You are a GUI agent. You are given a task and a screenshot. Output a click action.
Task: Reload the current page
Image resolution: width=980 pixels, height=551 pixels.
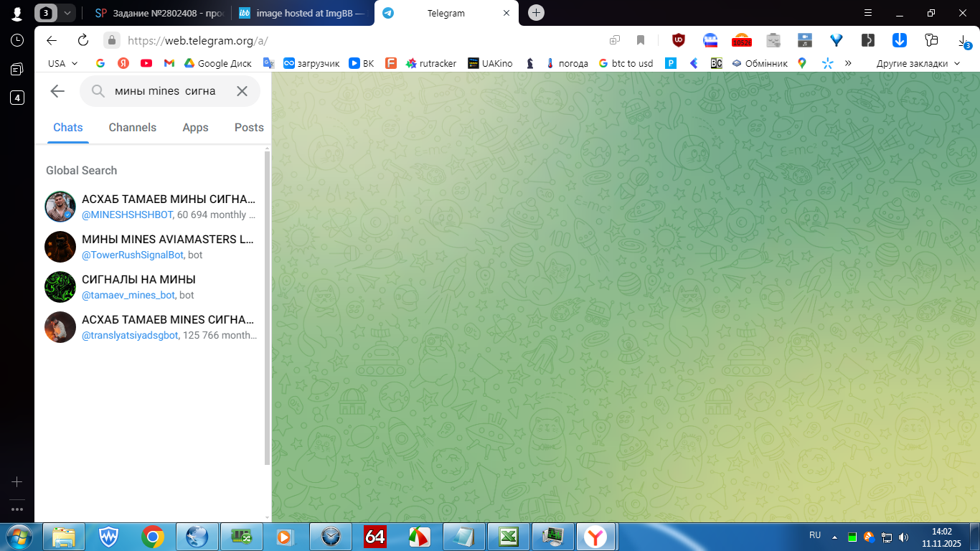click(x=83, y=40)
